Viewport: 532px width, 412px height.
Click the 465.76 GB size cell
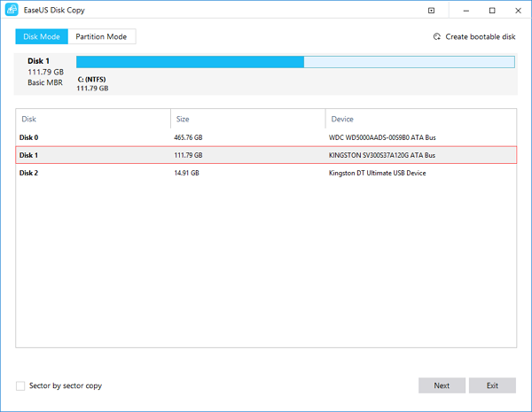pos(188,137)
